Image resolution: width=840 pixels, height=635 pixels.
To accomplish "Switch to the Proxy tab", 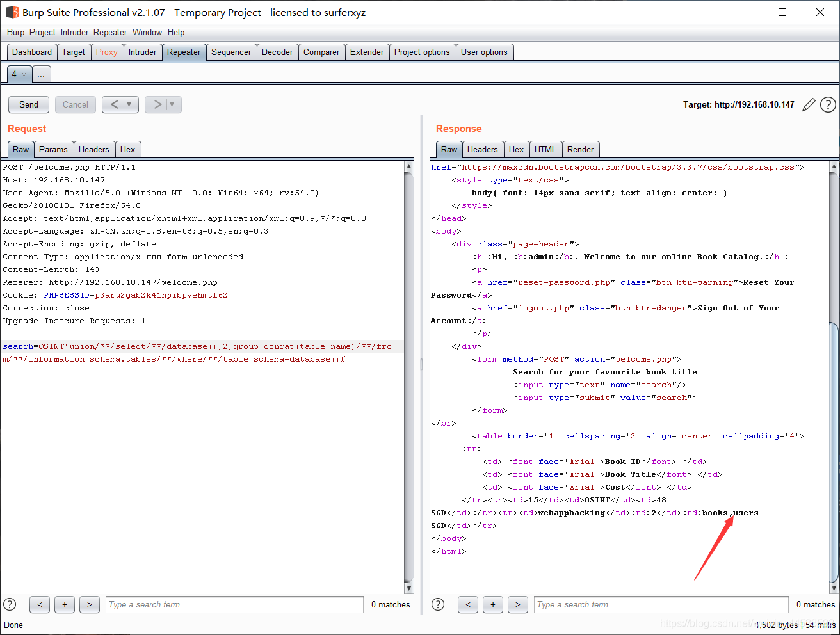I will pos(107,52).
